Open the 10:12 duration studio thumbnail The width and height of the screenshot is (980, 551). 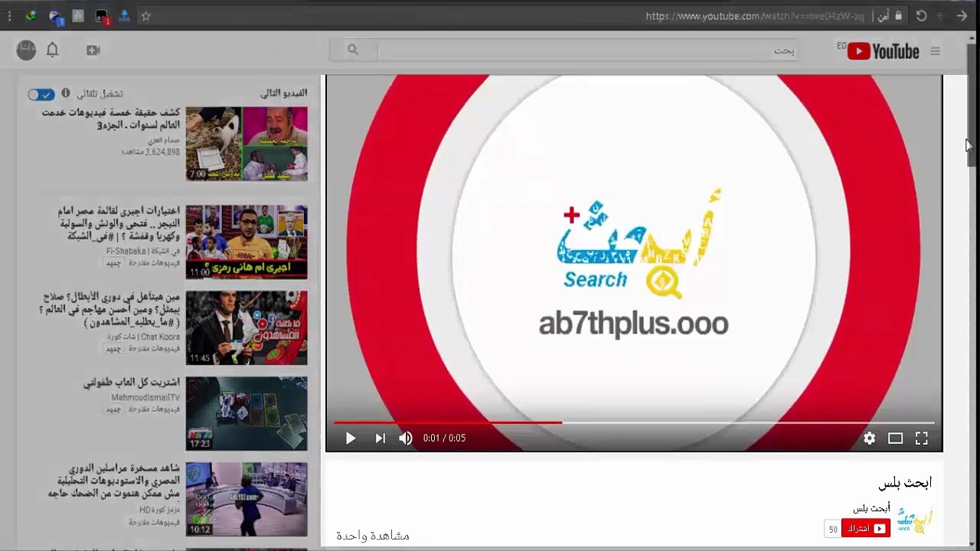247,499
